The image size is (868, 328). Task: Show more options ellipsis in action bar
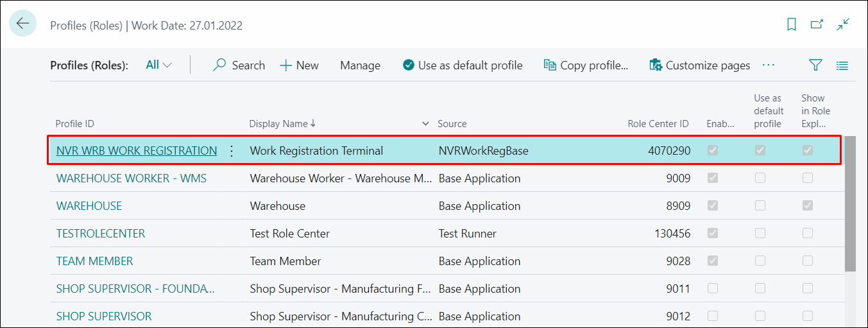coord(769,65)
